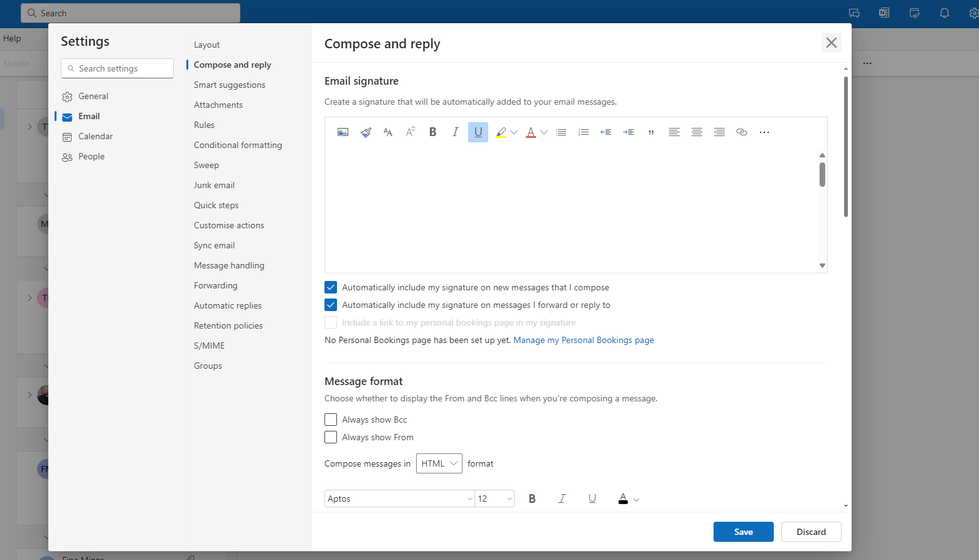Insert hyperlink in signature

click(x=742, y=132)
